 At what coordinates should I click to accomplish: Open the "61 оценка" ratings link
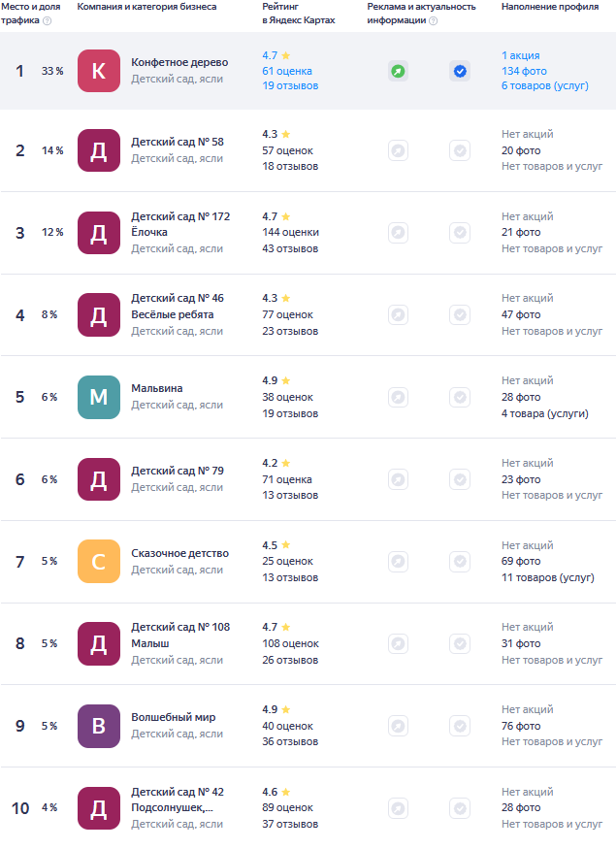[287, 71]
